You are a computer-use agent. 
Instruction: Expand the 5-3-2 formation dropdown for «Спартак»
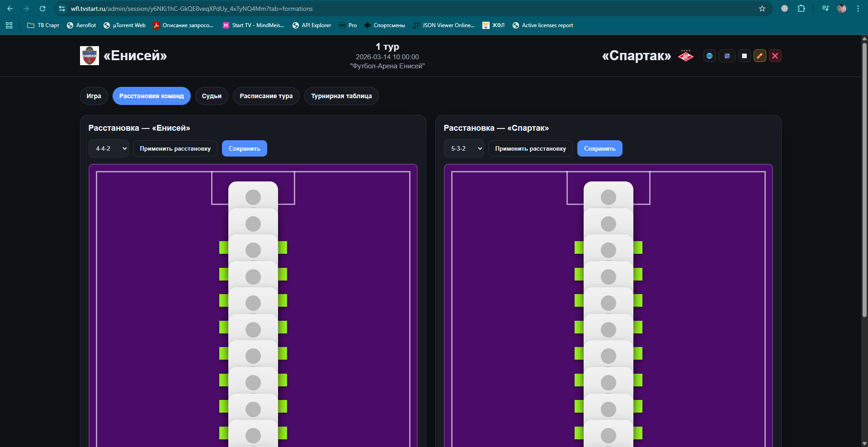464,148
